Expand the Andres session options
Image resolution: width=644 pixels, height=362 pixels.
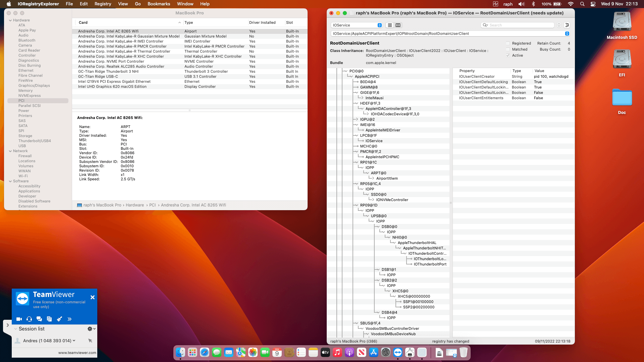pos(74,341)
